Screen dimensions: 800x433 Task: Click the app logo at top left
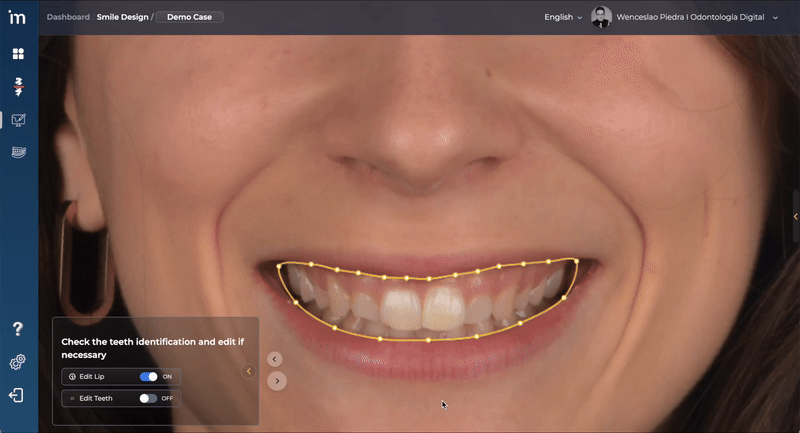click(x=18, y=17)
